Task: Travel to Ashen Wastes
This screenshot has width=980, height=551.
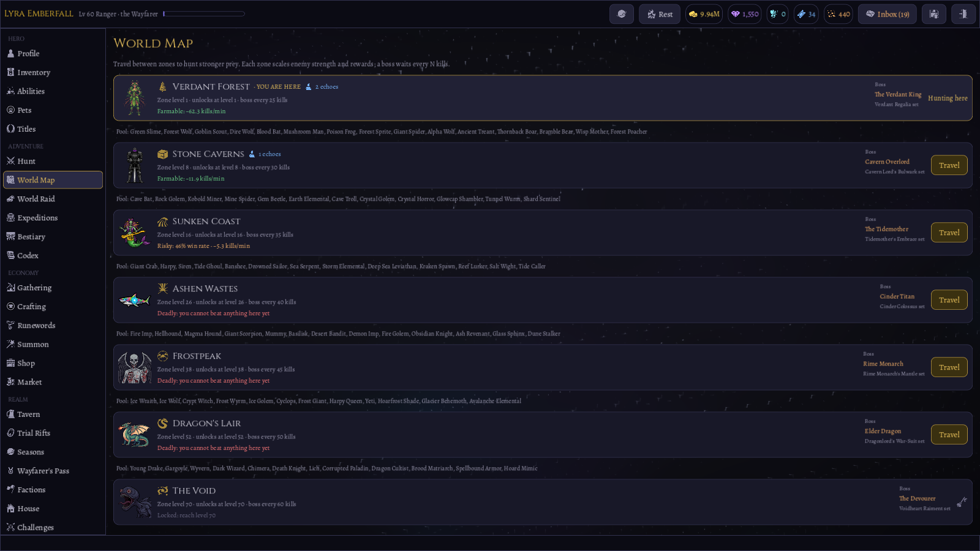Action: click(949, 300)
